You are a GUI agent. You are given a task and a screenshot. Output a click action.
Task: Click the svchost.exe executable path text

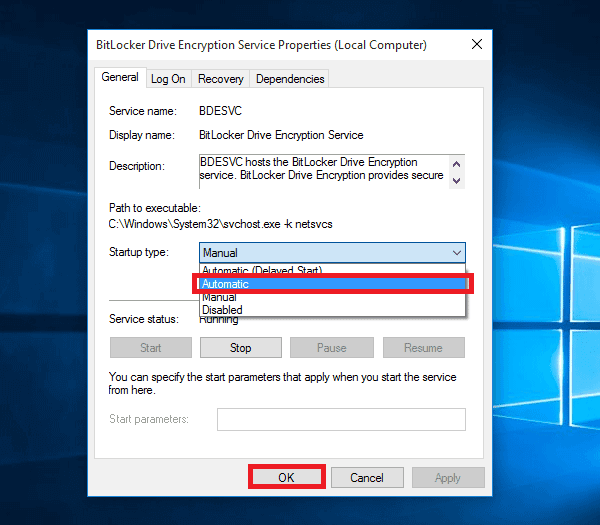220,224
